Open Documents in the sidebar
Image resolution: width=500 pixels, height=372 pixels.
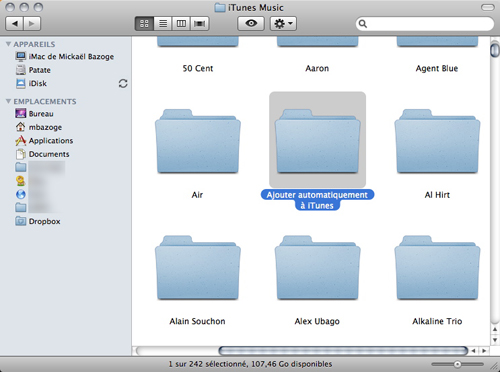tap(43, 154)
